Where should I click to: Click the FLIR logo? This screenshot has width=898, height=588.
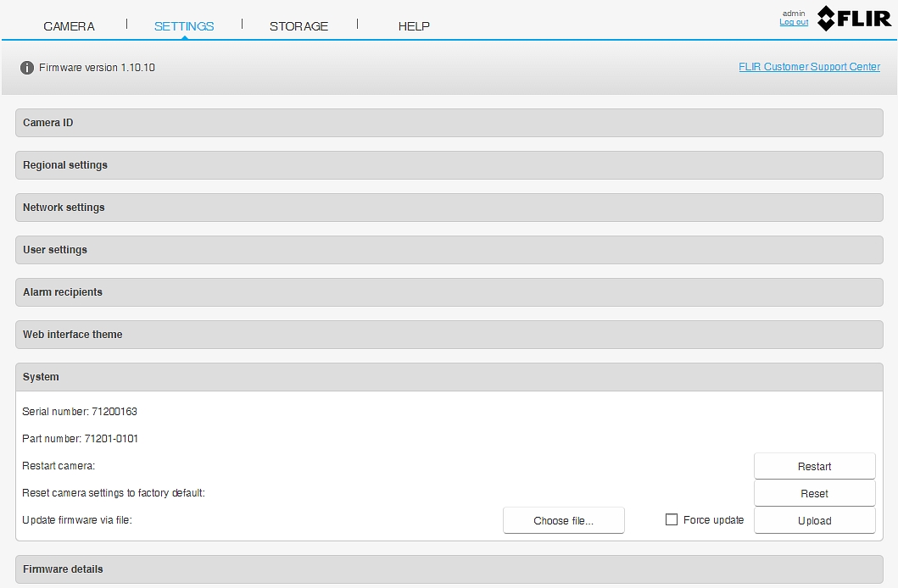(853, 19)
